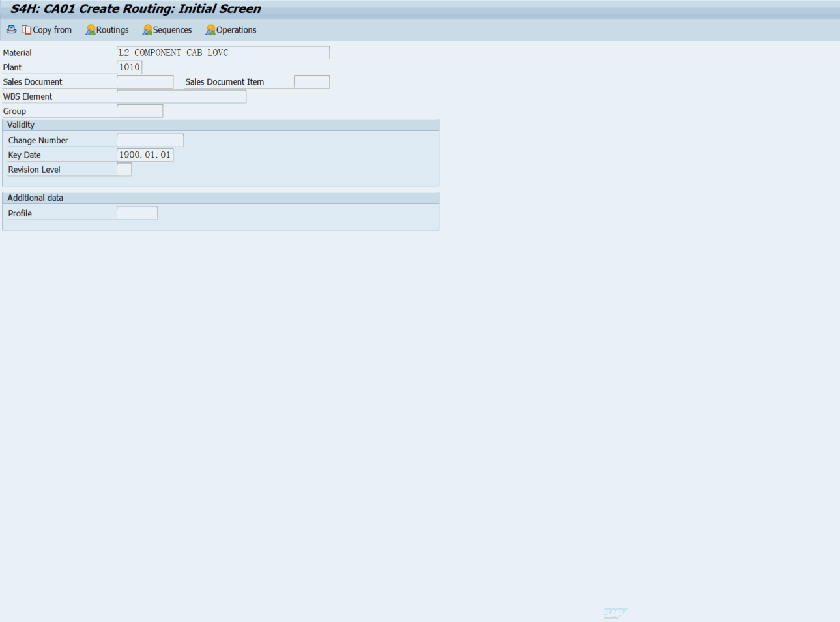Click the Plant field containing 1010
This screenshot has height=622, width=840.
pos(129,67)
